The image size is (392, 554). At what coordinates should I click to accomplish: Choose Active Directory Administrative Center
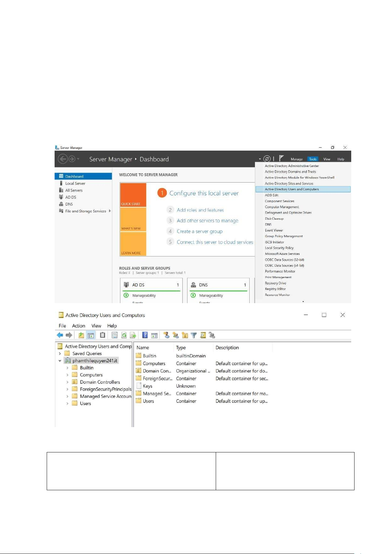292,166
